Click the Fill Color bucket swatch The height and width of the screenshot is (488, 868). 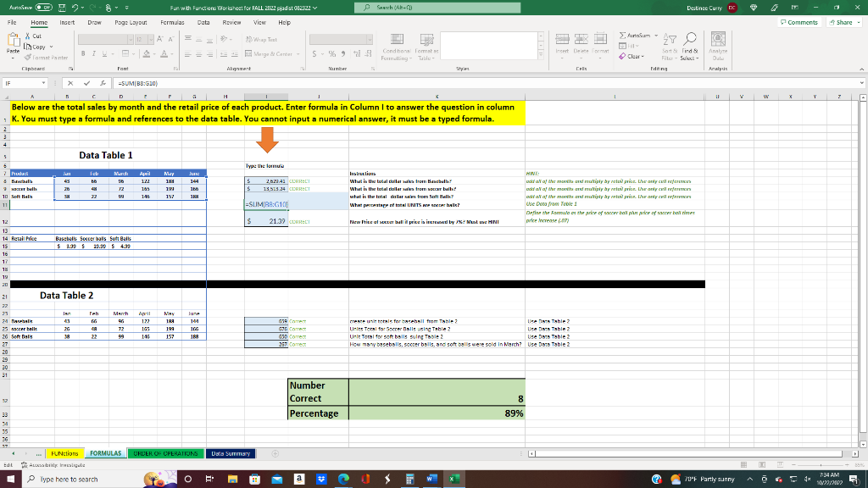(146, 53)
